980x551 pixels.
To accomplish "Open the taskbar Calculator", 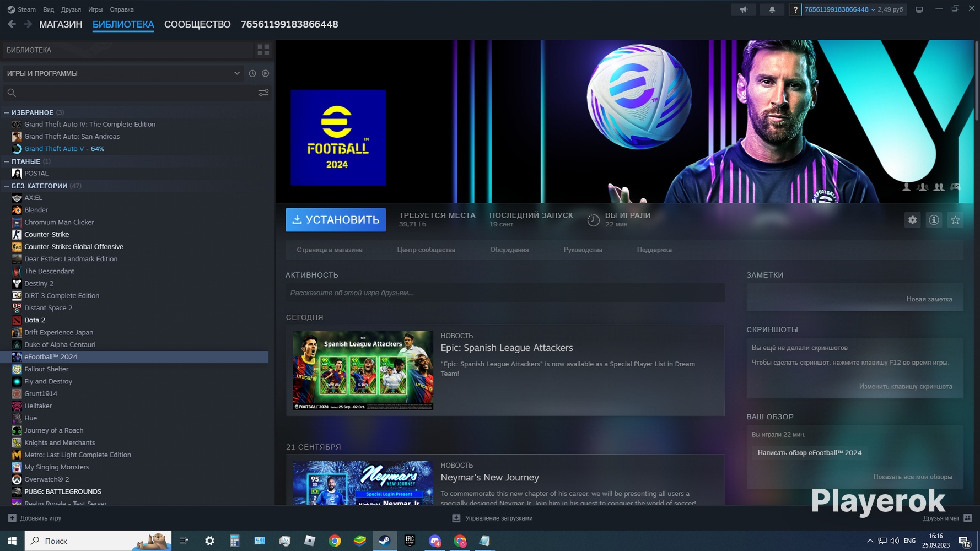I will [235, 541].
